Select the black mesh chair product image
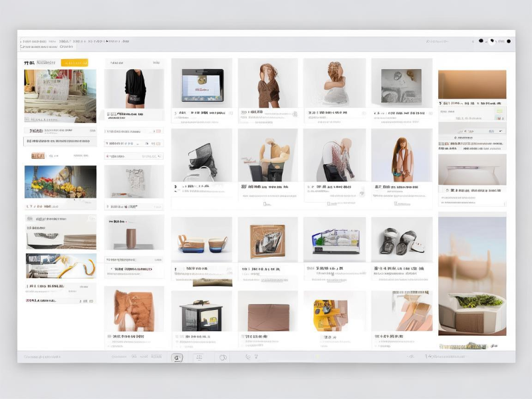 coord(202,158)
